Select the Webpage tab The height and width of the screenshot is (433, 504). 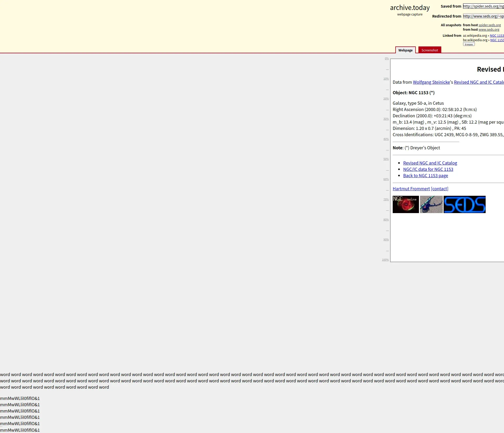tap(405, 50)
